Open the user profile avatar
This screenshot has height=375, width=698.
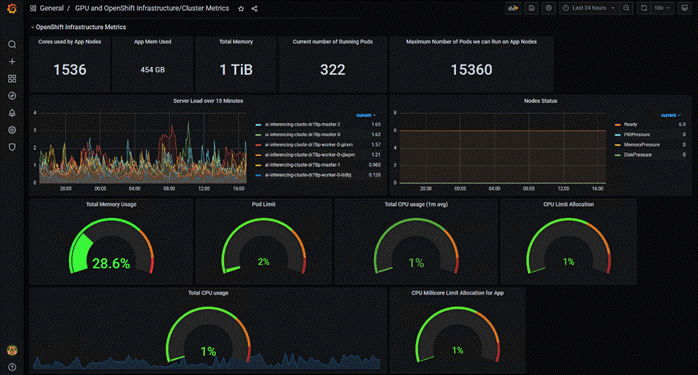[12, 351]
